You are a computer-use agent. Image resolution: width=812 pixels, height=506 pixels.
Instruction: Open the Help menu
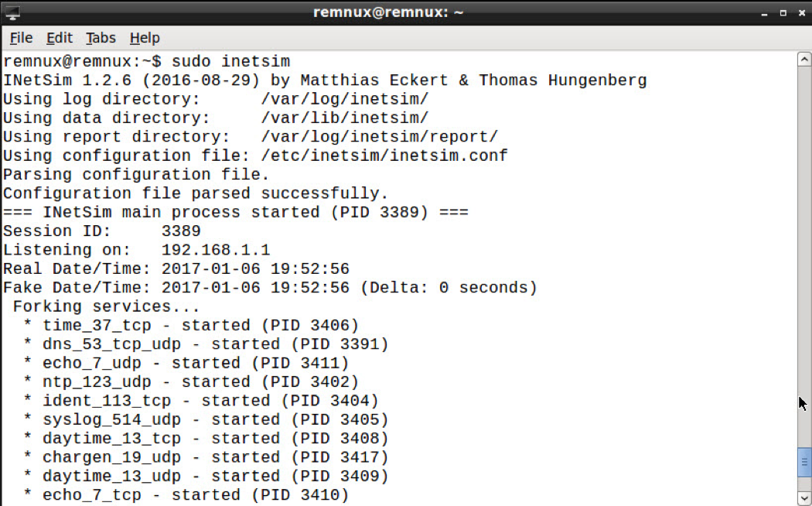[145, 38]
